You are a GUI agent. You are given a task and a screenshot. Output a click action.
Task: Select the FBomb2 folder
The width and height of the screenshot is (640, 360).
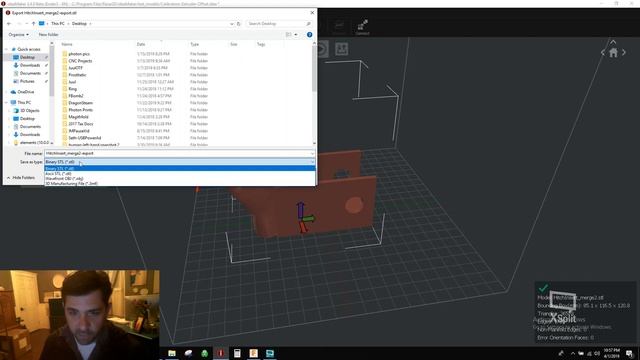click(76, 96)
